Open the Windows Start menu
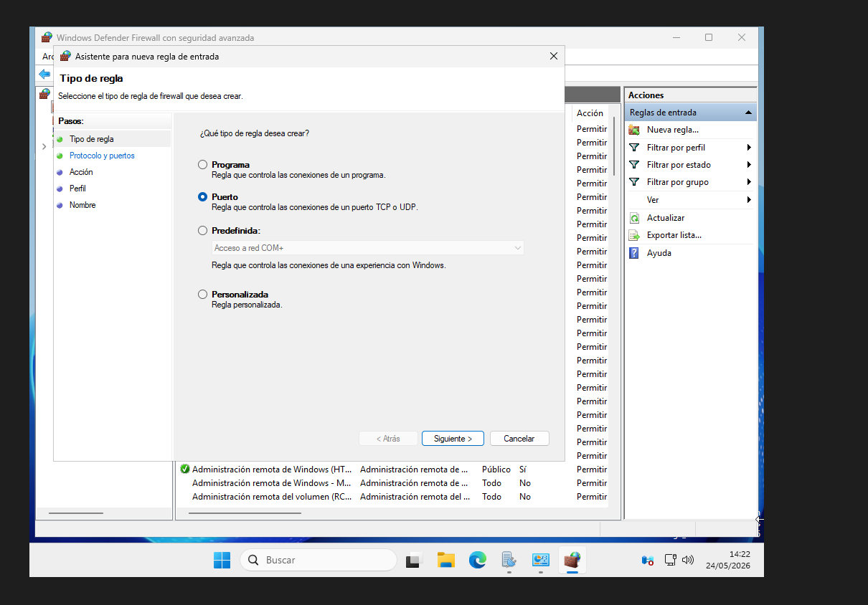 click(222, 560)
